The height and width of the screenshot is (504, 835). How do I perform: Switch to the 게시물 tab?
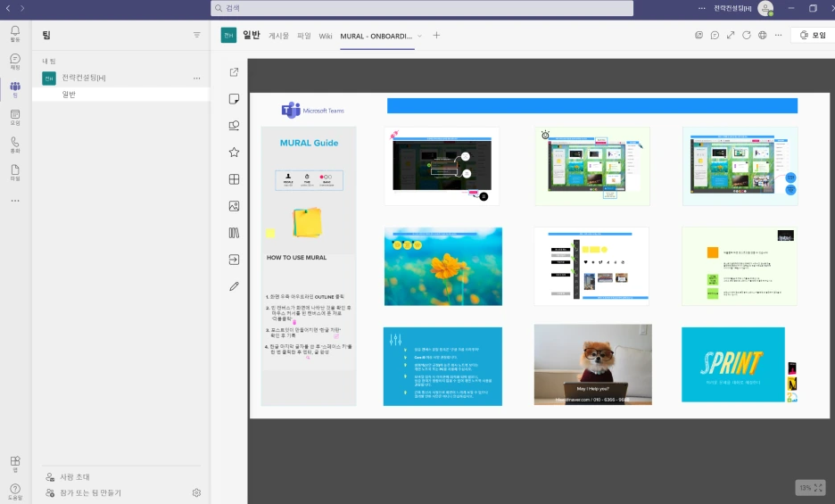click(278, 36)
